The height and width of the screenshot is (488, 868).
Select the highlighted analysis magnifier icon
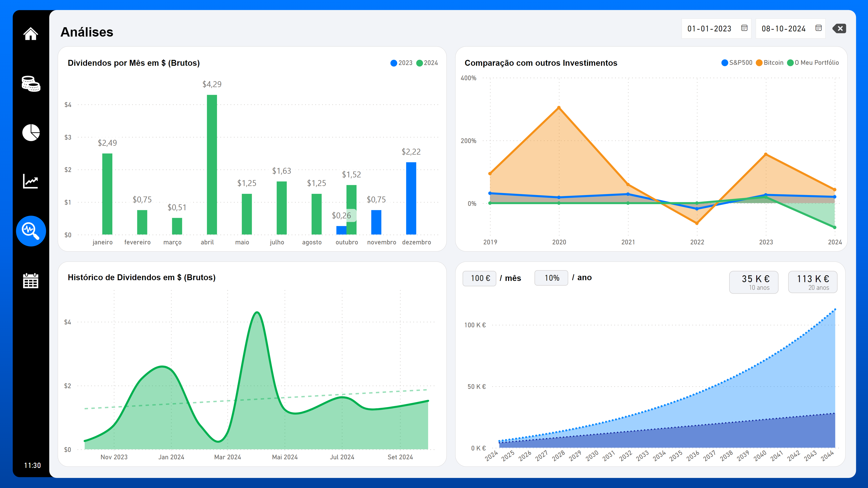pyautogui.click(x=31, y=231)
